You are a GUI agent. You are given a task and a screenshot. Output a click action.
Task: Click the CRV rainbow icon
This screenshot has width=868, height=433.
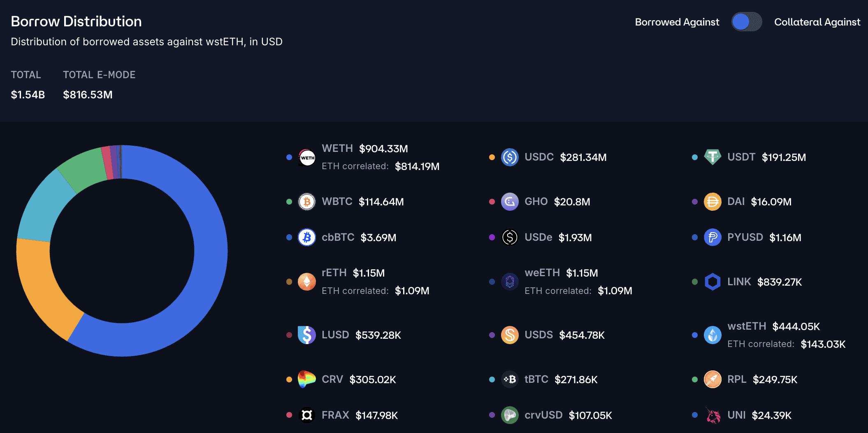click(x=307, y=379)
